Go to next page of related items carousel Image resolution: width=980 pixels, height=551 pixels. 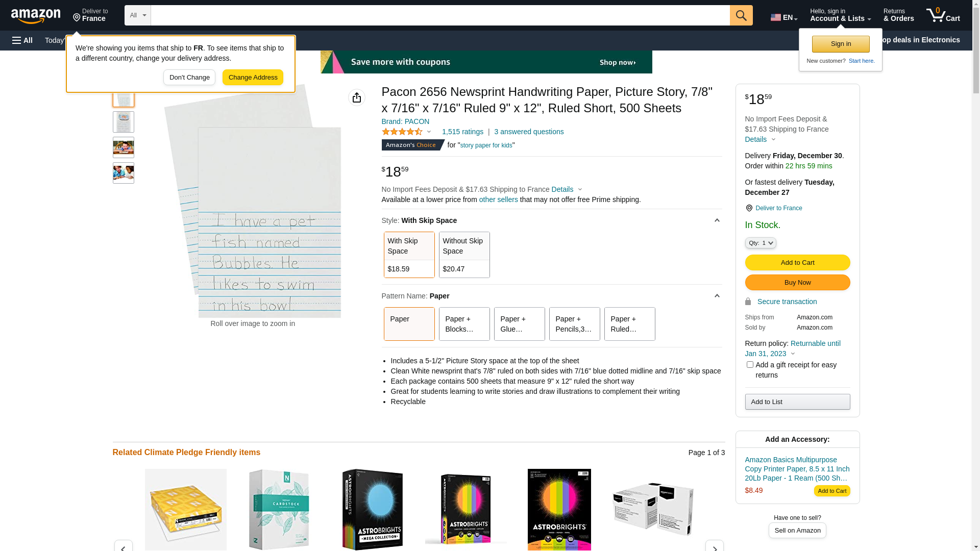(714, 547)
